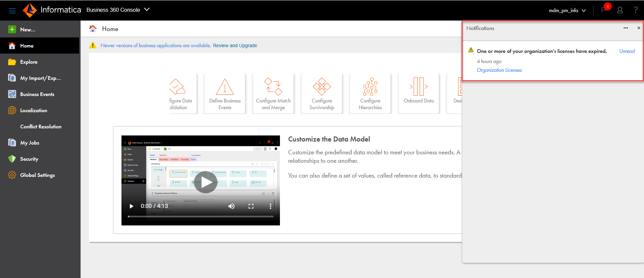Open the help question mark icon
The width and height of the screenshot is (644, 278).
(636, 10)
